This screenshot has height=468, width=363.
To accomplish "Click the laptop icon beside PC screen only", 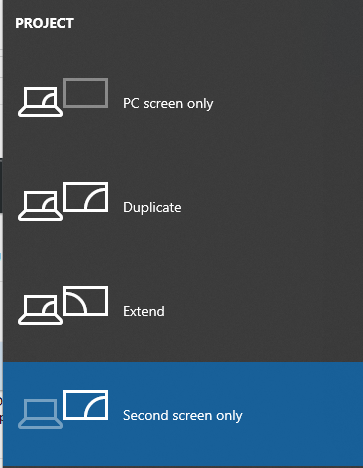I will pos(40,102).
